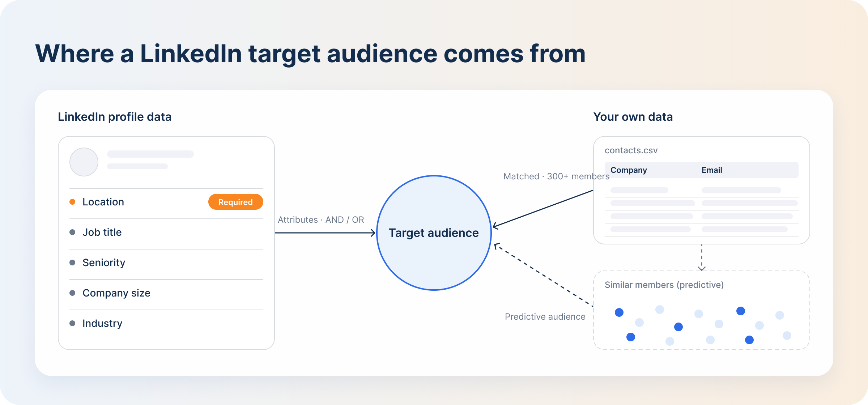Click the Company column header
Screen dimensions: 868x405
click(629, 170)
